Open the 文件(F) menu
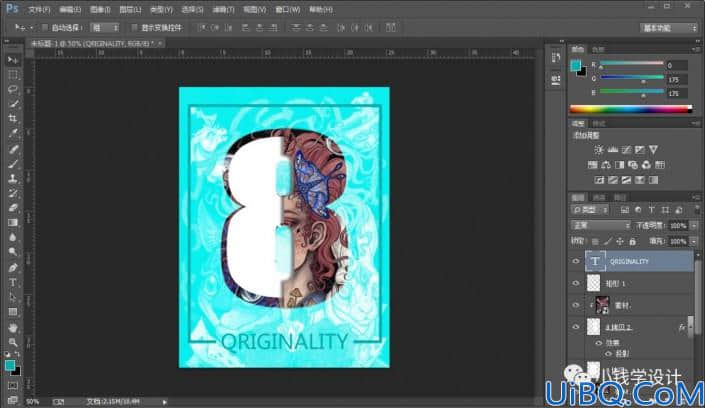The height and width of the screenshot is (408, 705). [39, 9]
